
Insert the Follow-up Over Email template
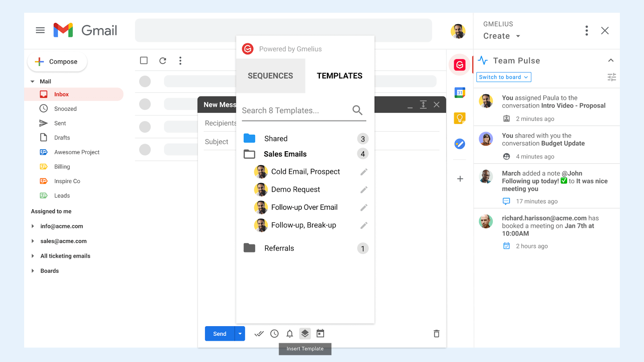click(x=304, y=207)
